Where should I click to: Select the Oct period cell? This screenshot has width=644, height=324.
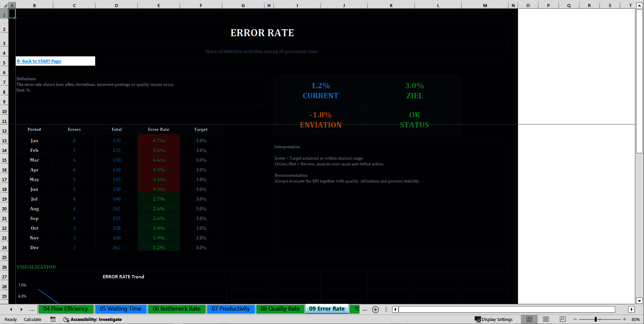pos(34,228)
